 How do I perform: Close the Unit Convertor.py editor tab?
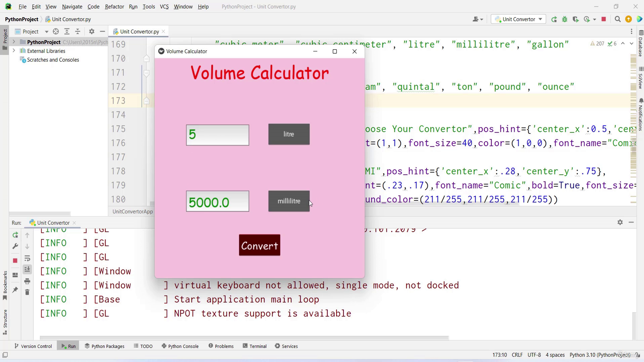163,32
